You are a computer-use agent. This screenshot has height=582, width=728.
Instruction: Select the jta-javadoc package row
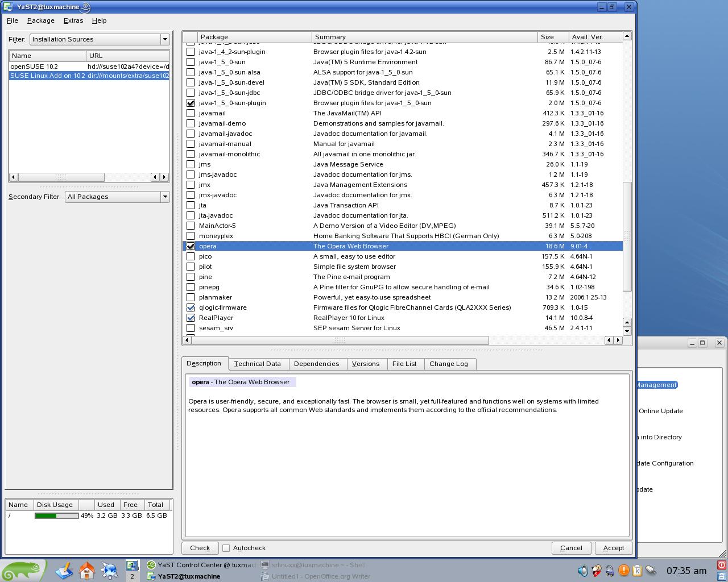coord(403,215)
